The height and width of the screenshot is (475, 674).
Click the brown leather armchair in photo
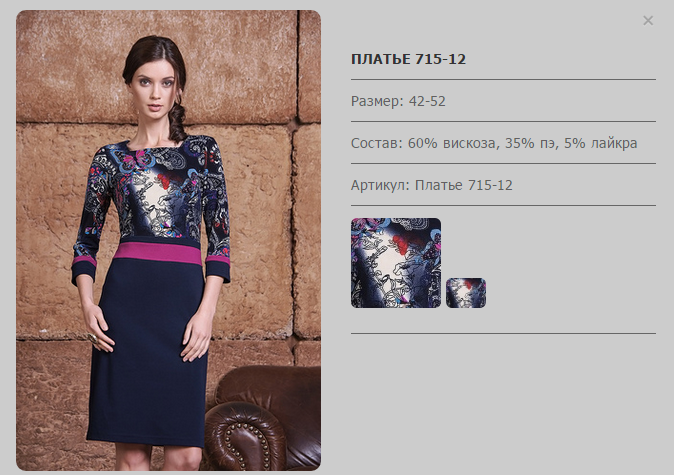tap(262, 419)
